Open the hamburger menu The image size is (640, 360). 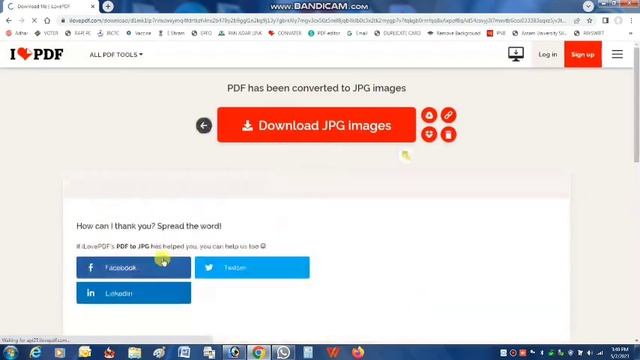617,54
